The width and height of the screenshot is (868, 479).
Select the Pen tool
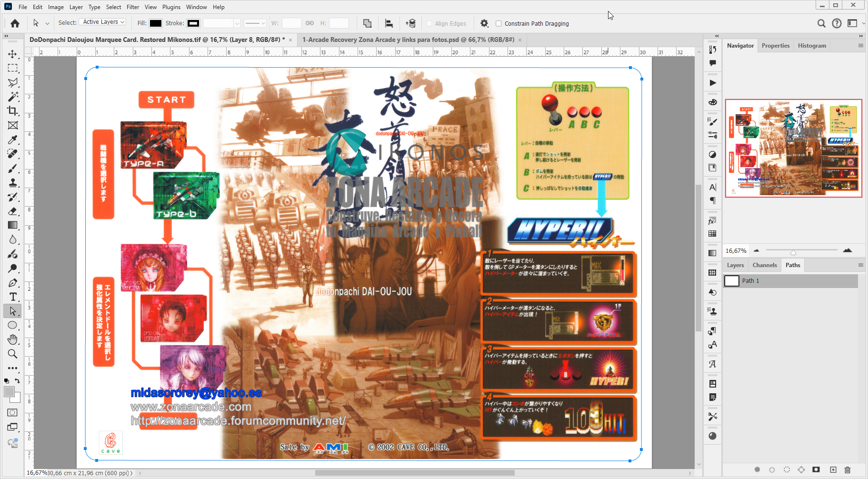coord(13,283)
